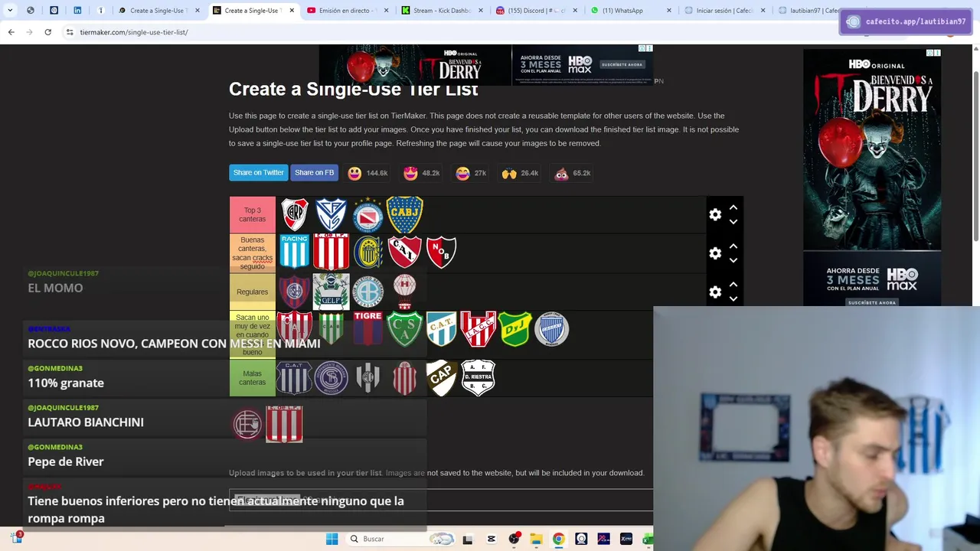Open settings gear for Buenas canteras row
The width and height of the screenshot is (980, 551).
[715, 253]
